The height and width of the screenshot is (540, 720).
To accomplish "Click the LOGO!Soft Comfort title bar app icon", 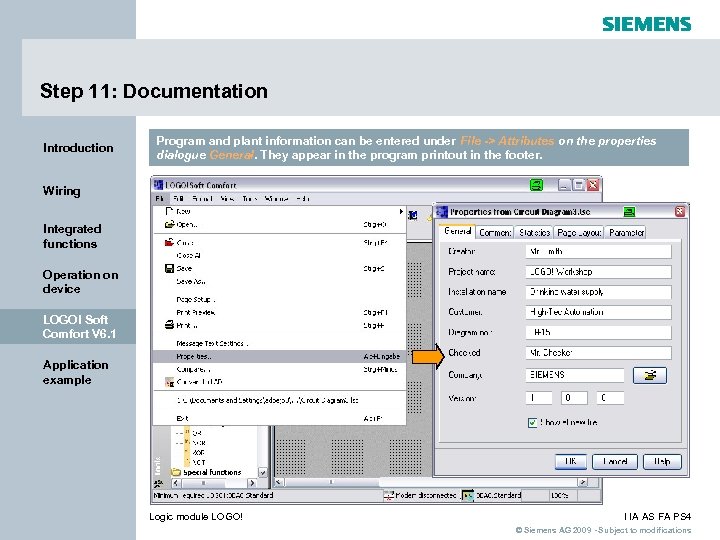I will click(158, 185).
